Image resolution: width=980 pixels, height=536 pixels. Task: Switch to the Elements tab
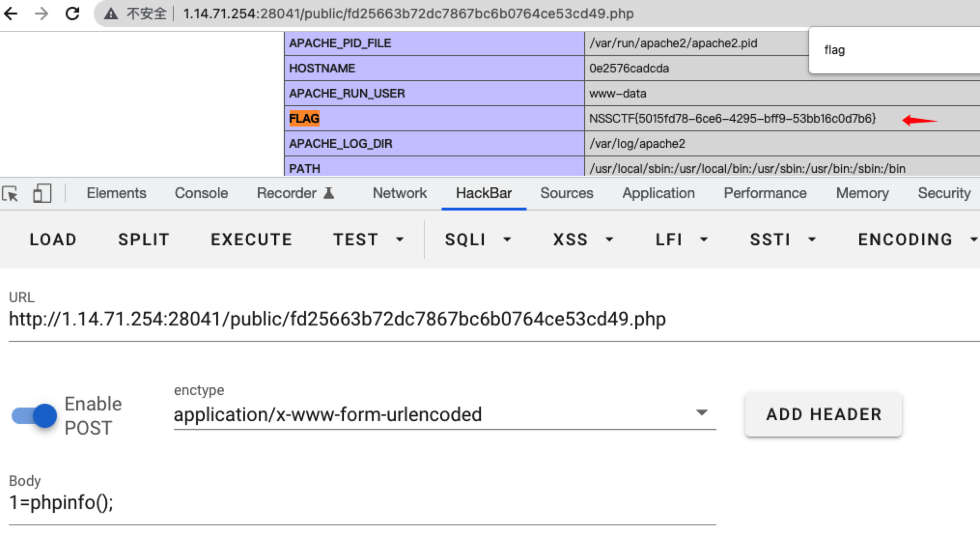coord(116,193)
